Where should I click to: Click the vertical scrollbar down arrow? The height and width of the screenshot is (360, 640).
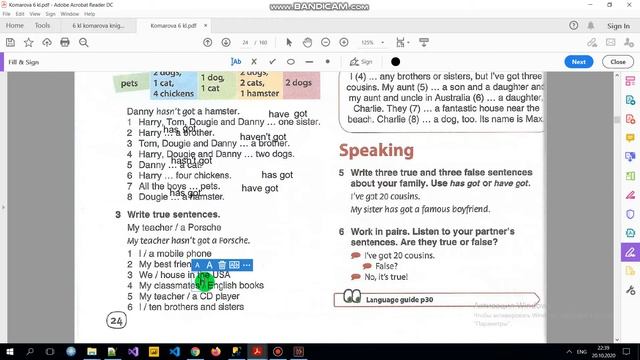pyautogui.click(x=617, y=340)
